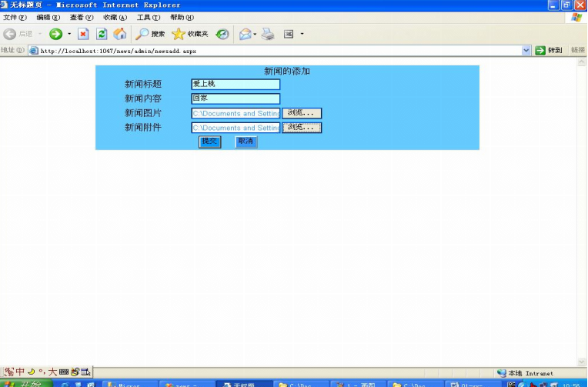Open the IME soft keyboard icon
This screenshot has width=588, height=387.
[64, 372]
